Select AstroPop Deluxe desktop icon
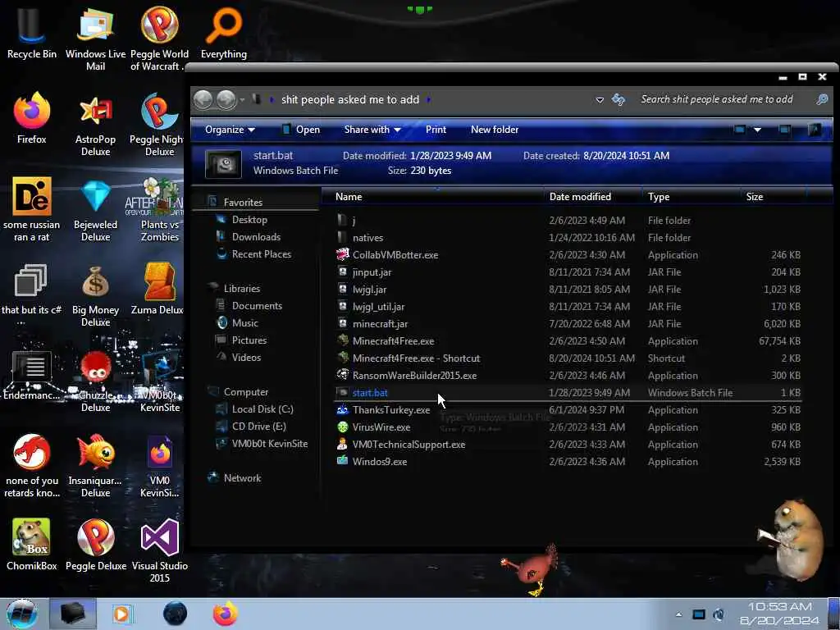The image size is (840, 630). point(95,125)
